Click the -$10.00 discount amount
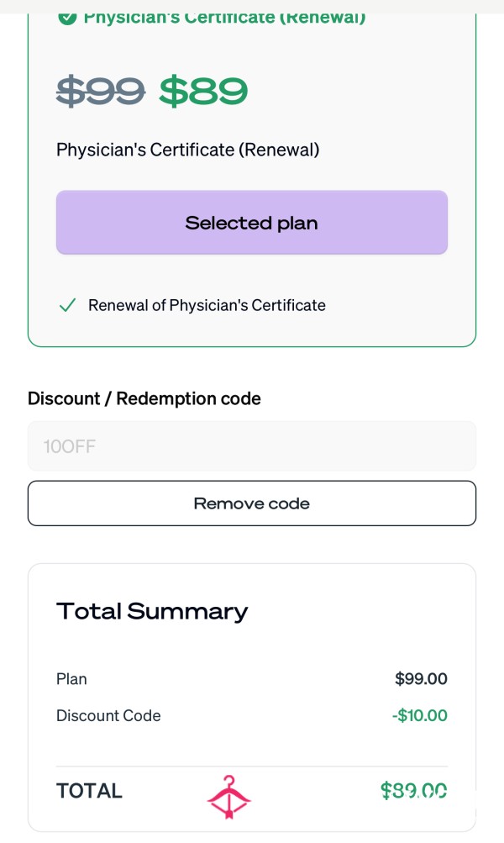The width and height of the screenshot is (504, 843). [x=420, y=715]
